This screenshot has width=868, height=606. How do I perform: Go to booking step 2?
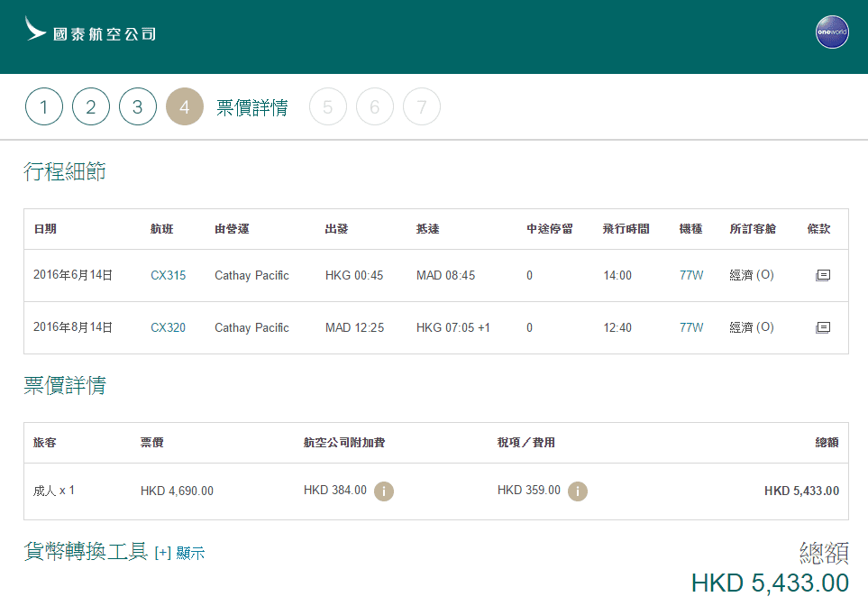coord(91,107)
